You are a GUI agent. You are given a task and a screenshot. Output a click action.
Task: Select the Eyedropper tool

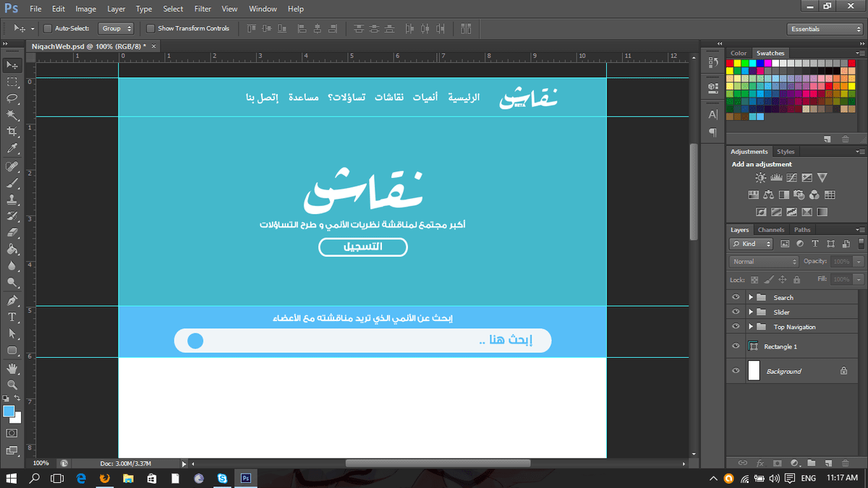tap(12, 148)
